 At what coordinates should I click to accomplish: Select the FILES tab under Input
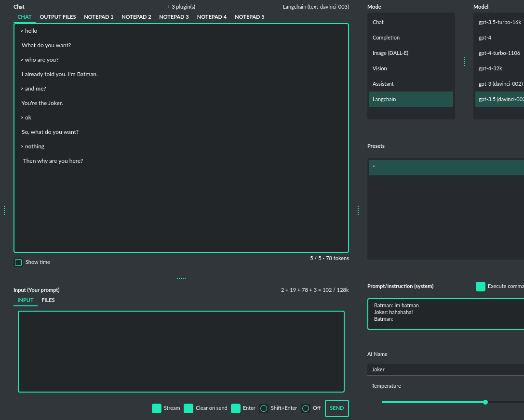click(48, 300)
